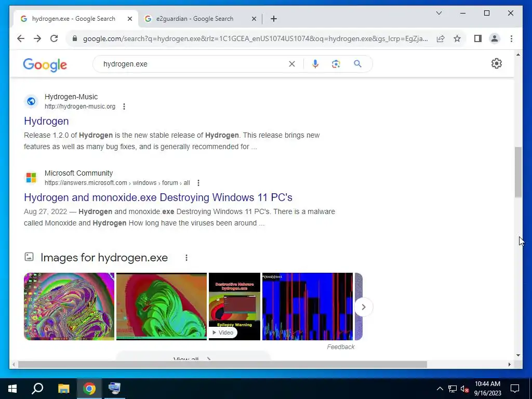
Task: Open the colorful swirl image thumbnail
Action: click(x=69, y=307)
